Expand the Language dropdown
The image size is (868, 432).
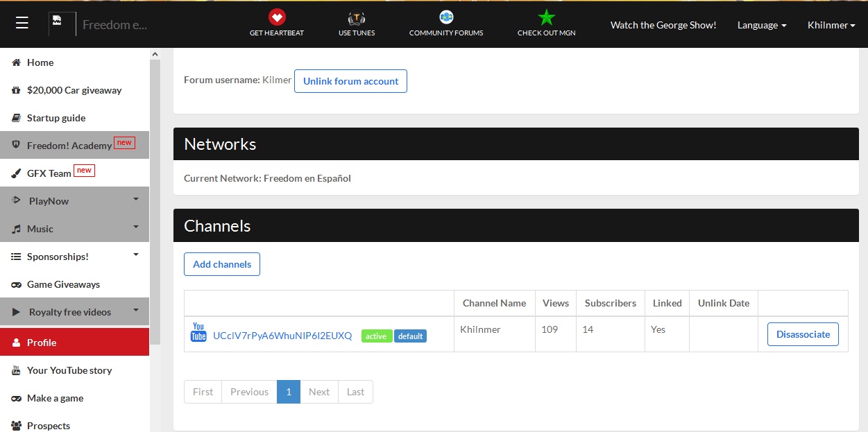(x=761, y=25)
